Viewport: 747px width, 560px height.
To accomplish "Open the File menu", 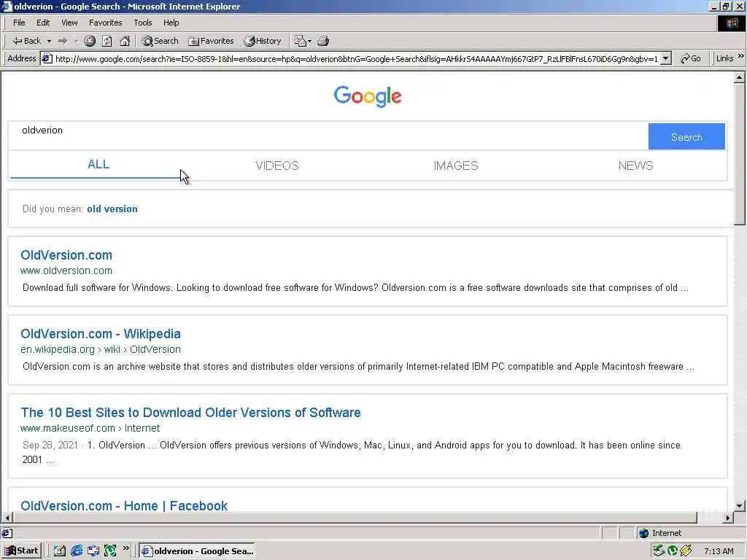I will tap(19, 23).
